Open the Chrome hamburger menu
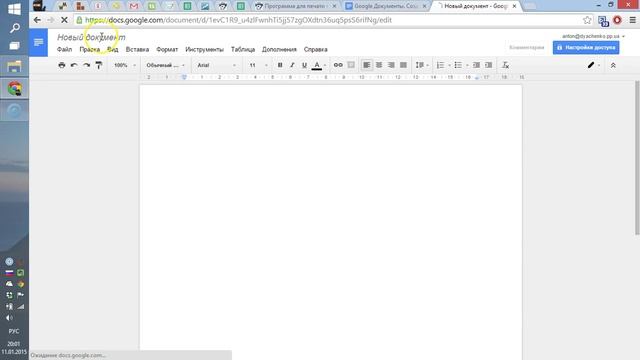 [633, 20]
